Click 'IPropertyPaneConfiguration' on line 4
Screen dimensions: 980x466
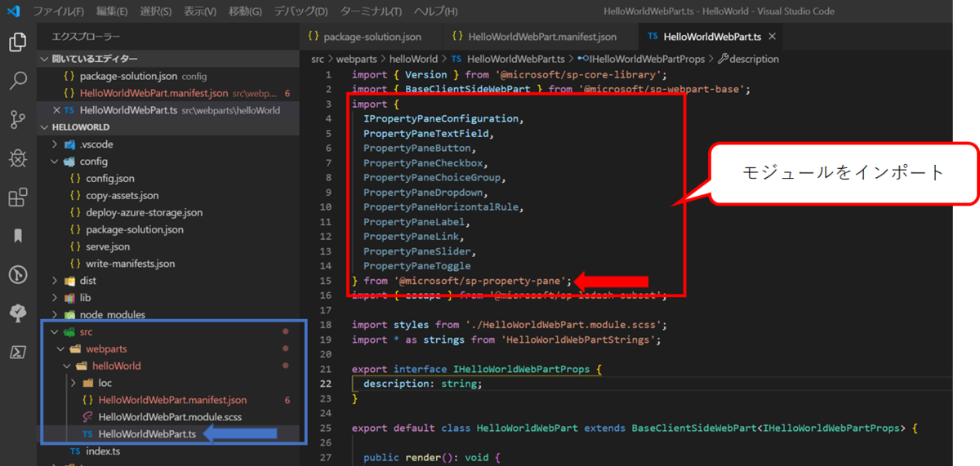(441, 118)
